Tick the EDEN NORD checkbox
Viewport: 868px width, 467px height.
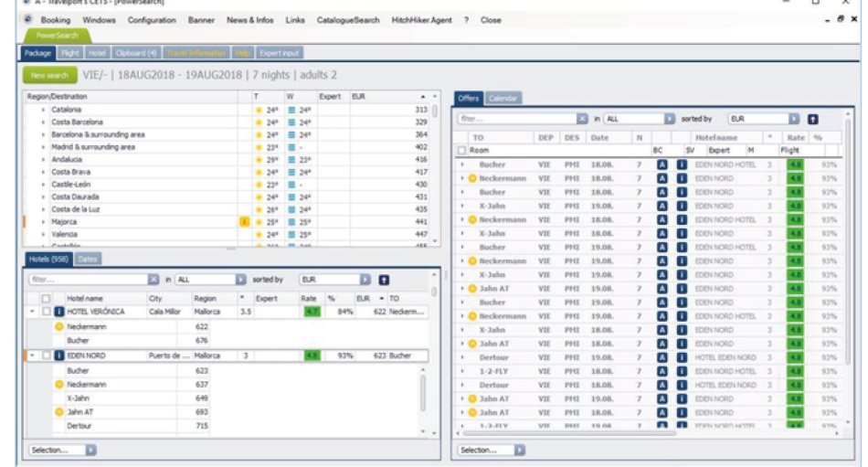click(x=47, y=356)
